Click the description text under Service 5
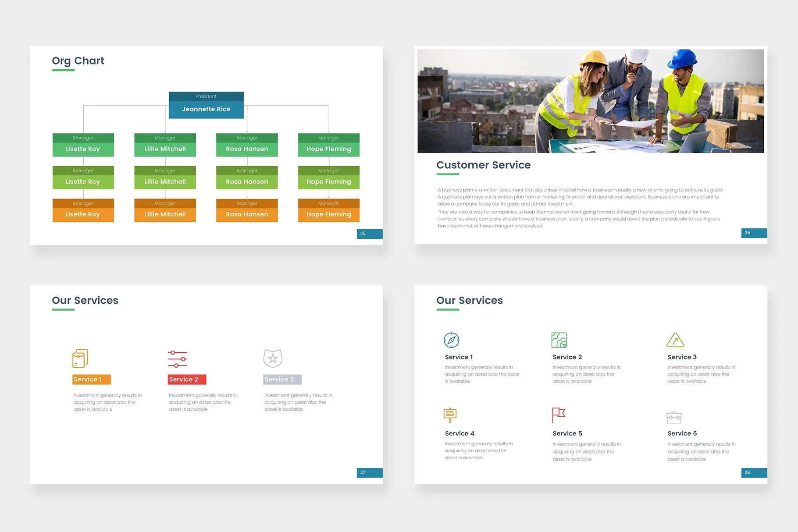 tap(587, 451)
